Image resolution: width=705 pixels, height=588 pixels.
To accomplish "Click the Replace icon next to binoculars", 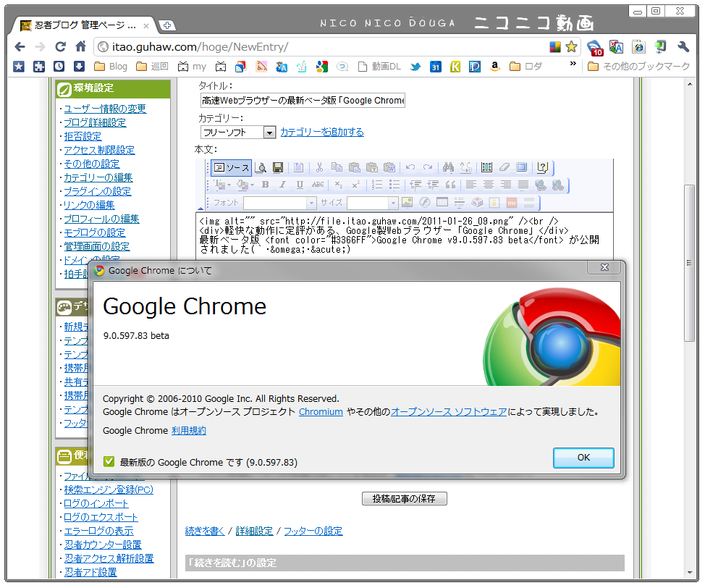I will (466, 168).
